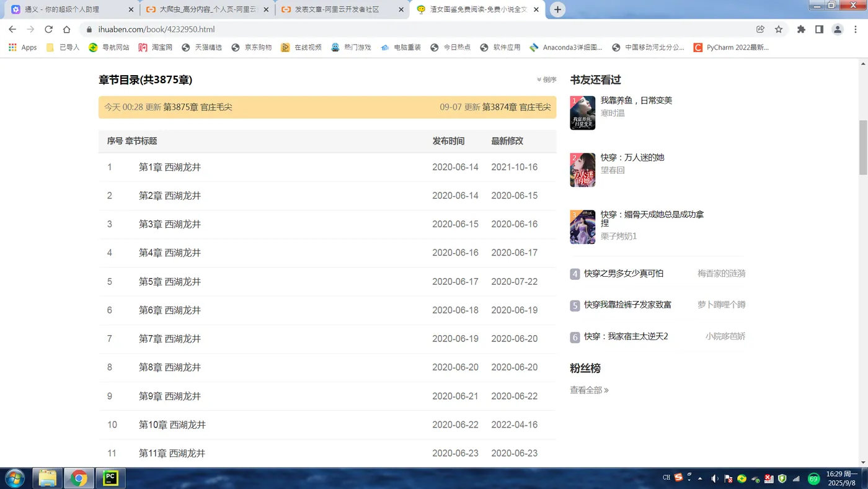This screenshot has height=489, width=868.
Task: Open PyCharm from the taskbar
Action: tap(110, 478)
